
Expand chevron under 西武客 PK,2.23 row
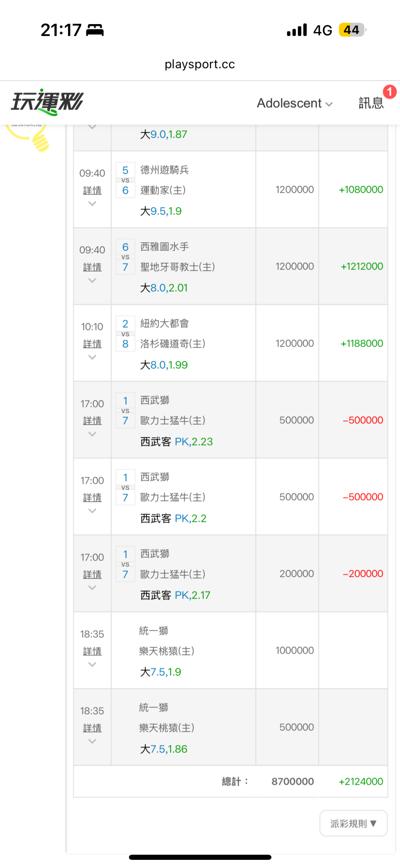pyautogui.click(x=92, y=434)
